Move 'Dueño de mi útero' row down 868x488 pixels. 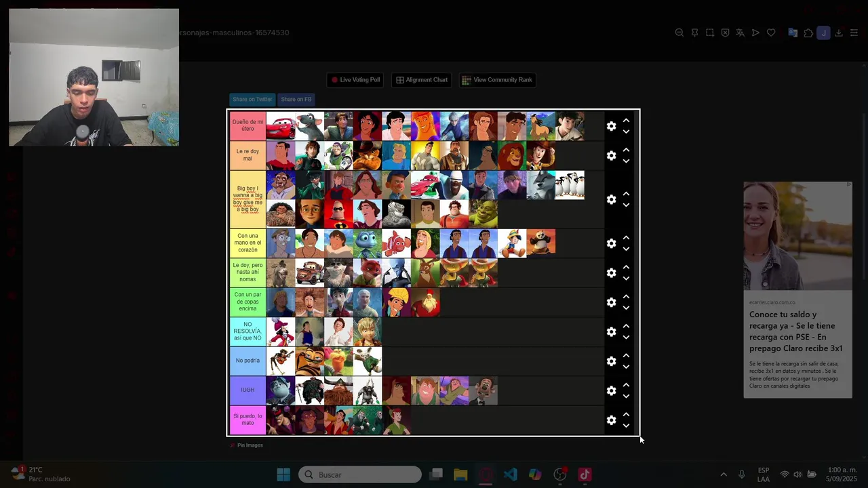626,131
